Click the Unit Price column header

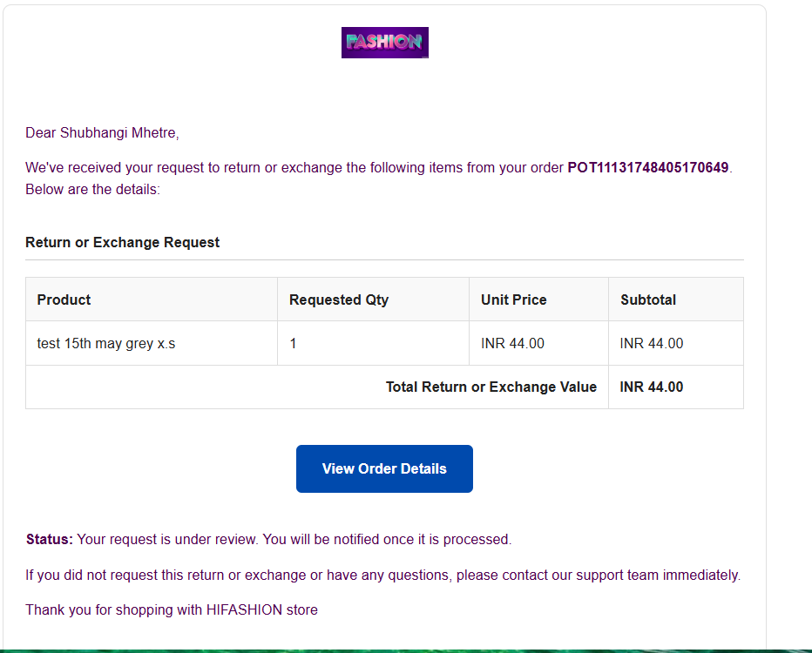coord(514,300)
